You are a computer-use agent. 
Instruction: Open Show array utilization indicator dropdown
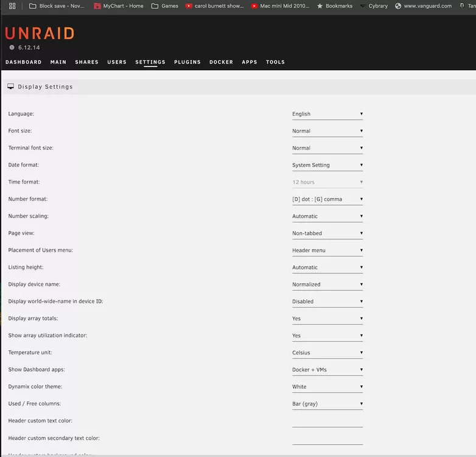coord(327,336)
